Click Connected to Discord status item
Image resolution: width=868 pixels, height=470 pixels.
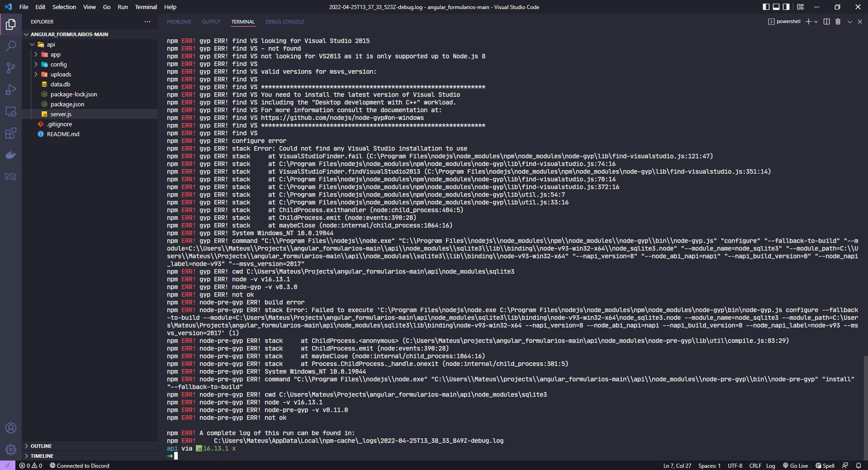pyautogui.click(x=80, y=465)
